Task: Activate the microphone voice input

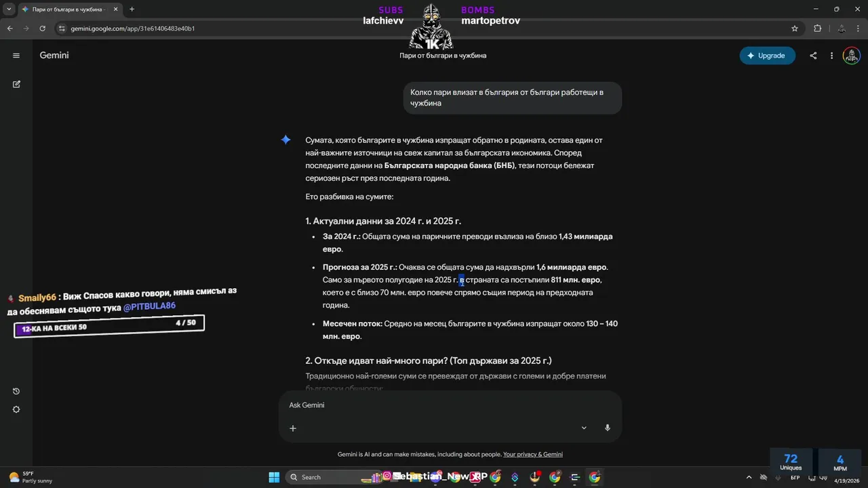Action: coord(607,428)
